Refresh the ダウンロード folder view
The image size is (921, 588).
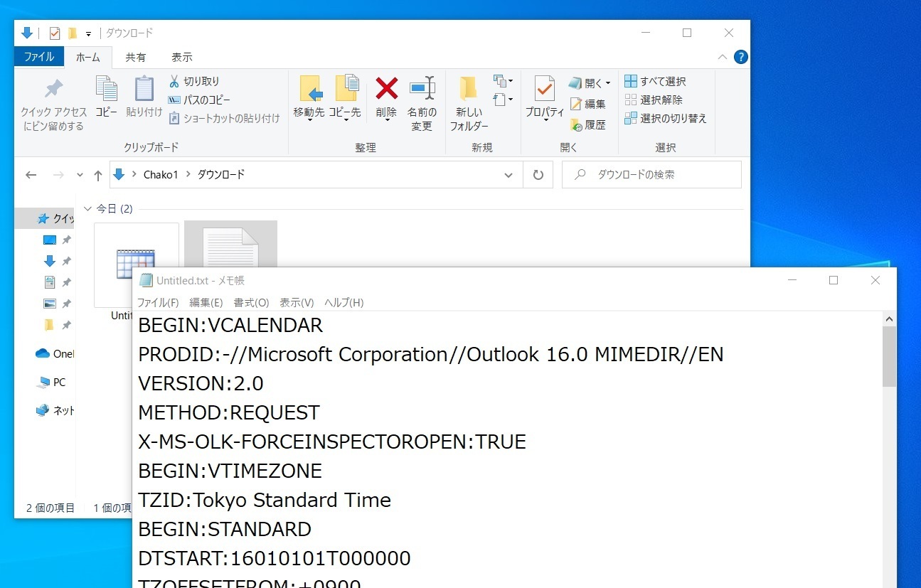point(538,175)
